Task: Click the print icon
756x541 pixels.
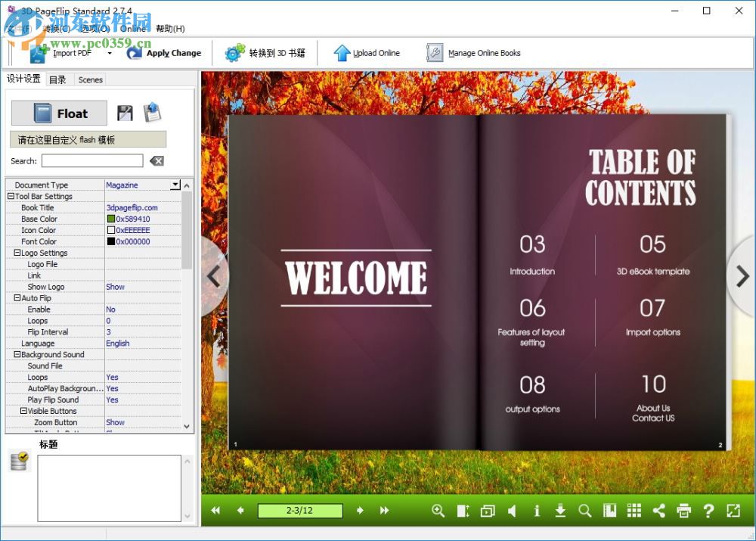Action: pyautogui.click(x=683, y=511)
